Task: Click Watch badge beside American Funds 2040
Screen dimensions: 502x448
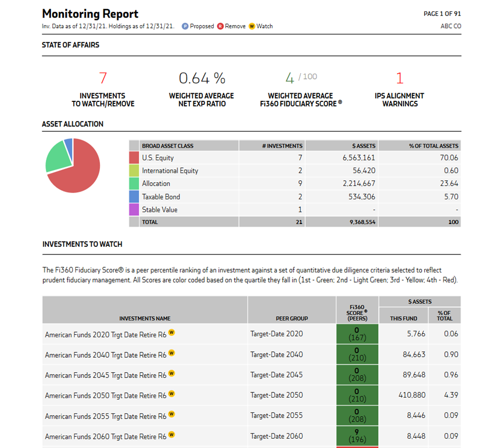Action: 172,353
